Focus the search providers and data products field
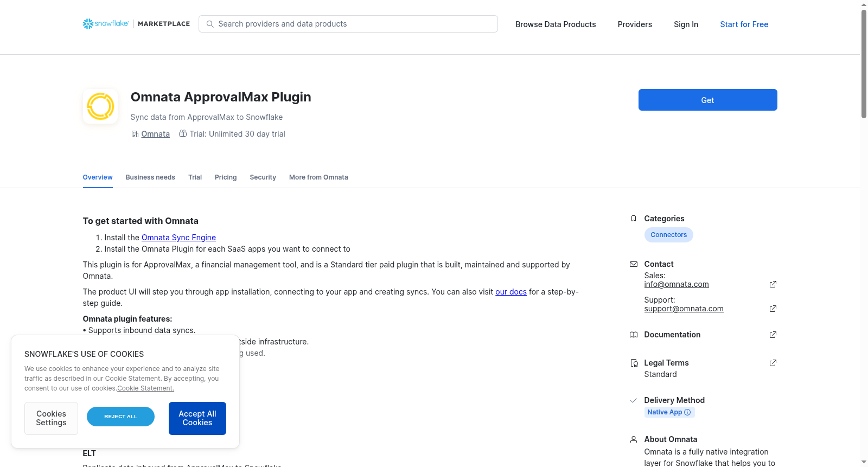Screen dimensions: 868x467 (348, 24)
